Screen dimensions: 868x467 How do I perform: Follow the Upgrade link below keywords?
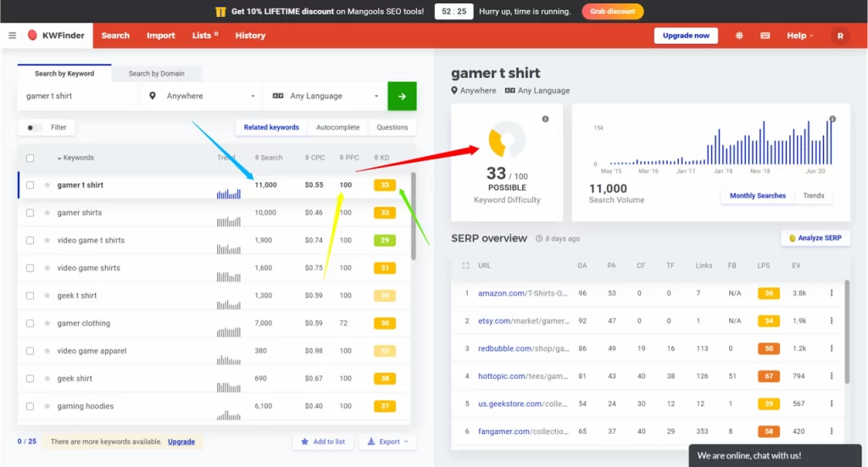pyautogui.click(x=181, y=442)
